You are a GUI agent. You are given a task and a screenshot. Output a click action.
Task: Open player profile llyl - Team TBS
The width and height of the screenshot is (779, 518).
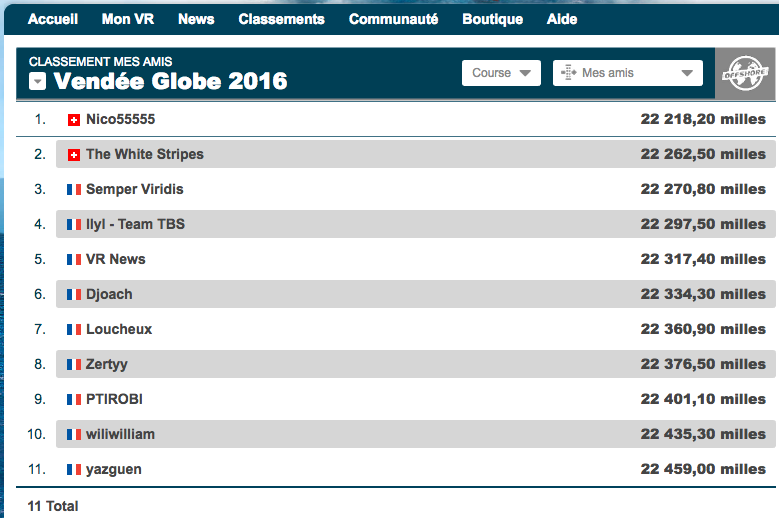[135, 224]
